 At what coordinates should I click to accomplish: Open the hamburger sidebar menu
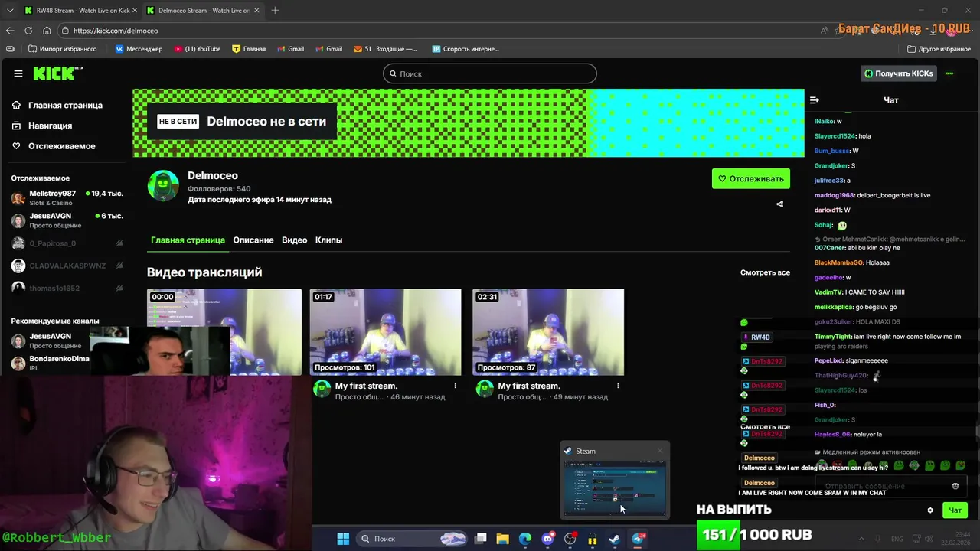[x=18, y=73]
